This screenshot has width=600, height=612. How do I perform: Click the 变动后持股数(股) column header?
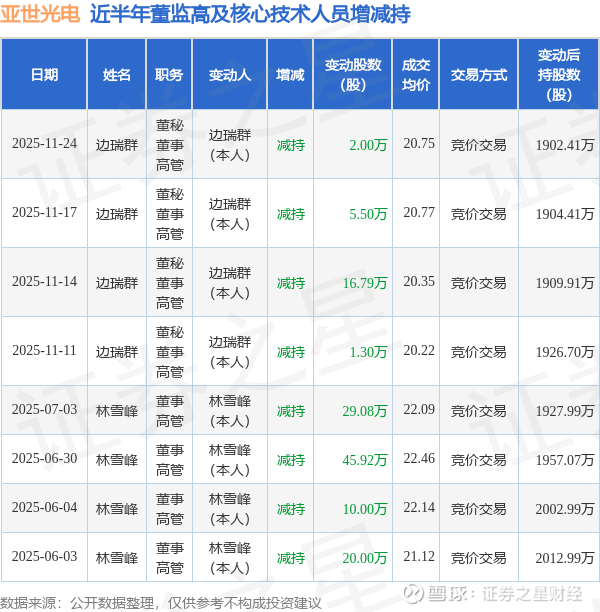point(559,75)
